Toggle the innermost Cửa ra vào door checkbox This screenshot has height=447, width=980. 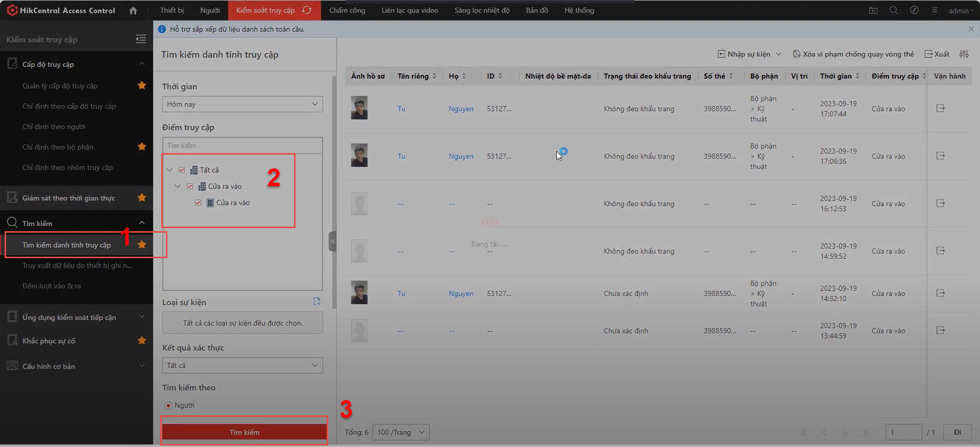198,203
